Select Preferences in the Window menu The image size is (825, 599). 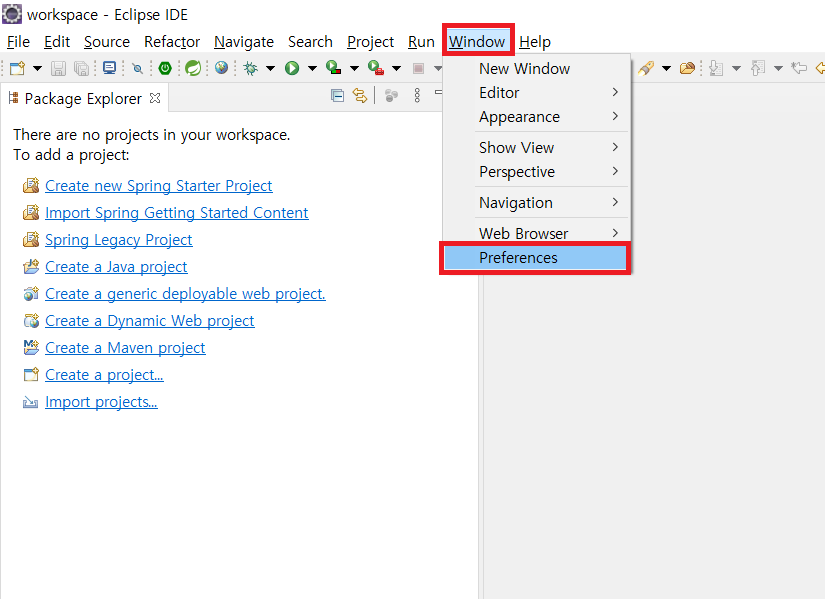pyautogui.click(x=536, y=258)
